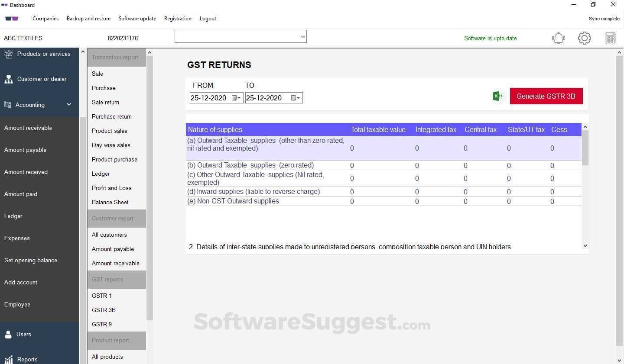Click the application logo top left
The image size is (624, 364).
pos(11,19)
